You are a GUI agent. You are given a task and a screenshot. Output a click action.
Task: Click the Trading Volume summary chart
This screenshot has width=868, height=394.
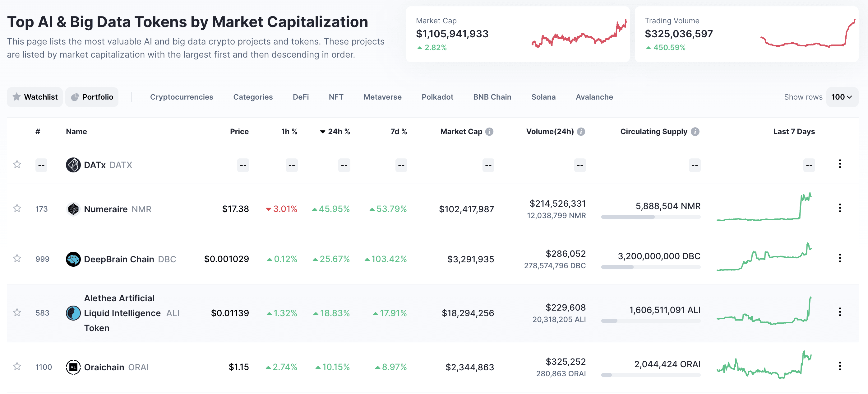point(808,33)
